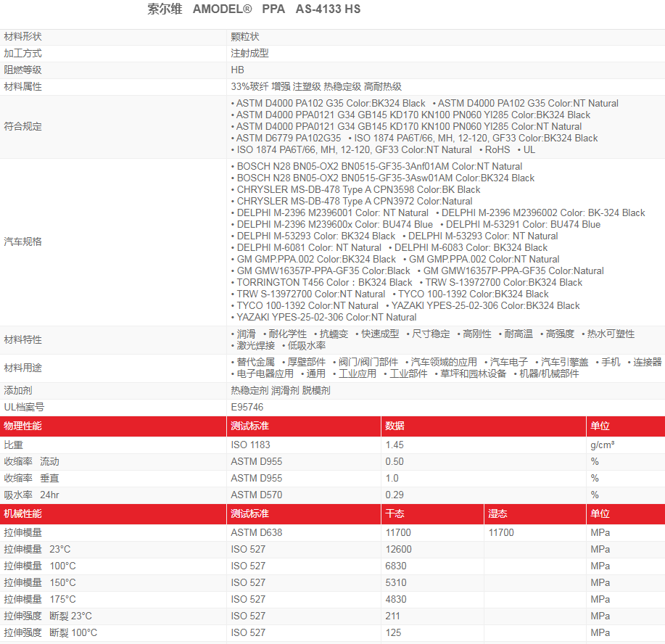This screenshot has height=644, width=665.
Task: Select tensile strength value 211
Action: (392, 616)
